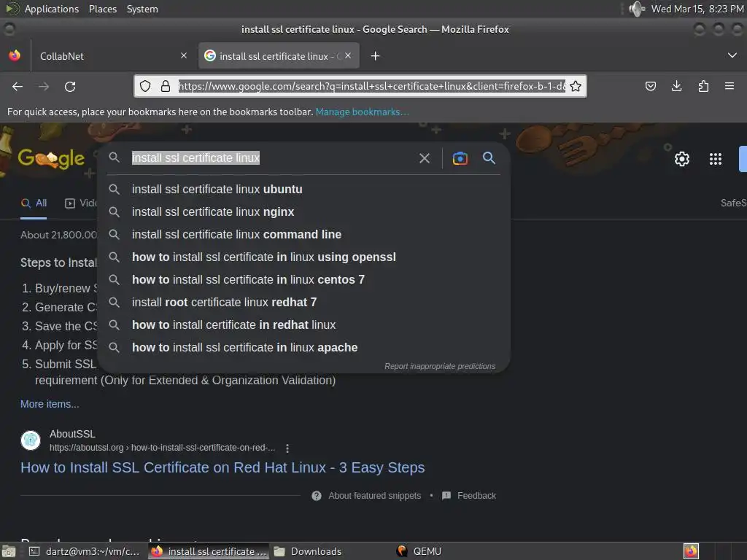Open the volume speaker icon in the panel
The width and height of the screenshot is (747, 560).
point(636,9)
